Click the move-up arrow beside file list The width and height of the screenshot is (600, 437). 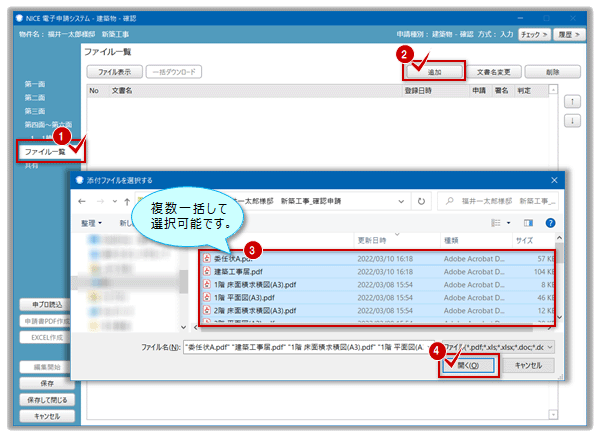(x=571, y=101)
